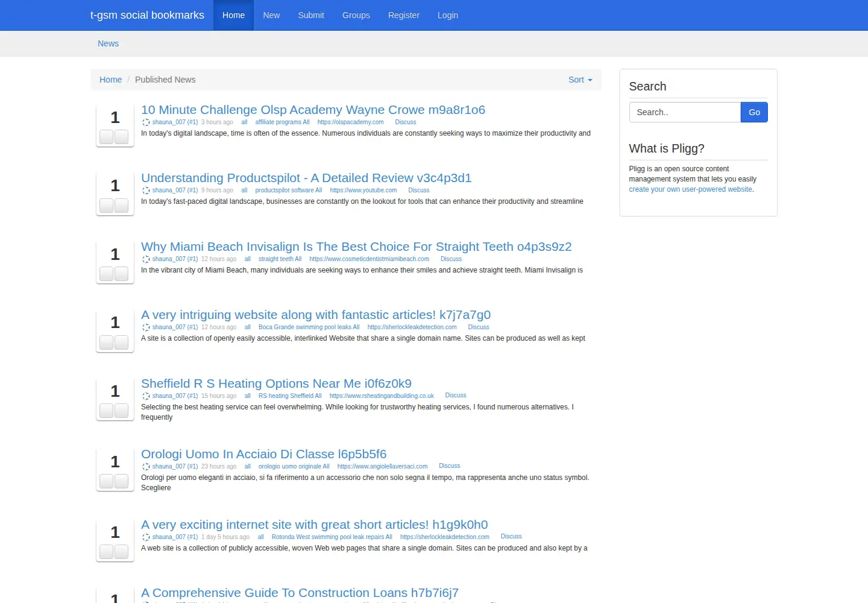This screenshot has height=603, width=868.
Task: Click the avatar icon on the Productspilot story
Action: [146, 191]
